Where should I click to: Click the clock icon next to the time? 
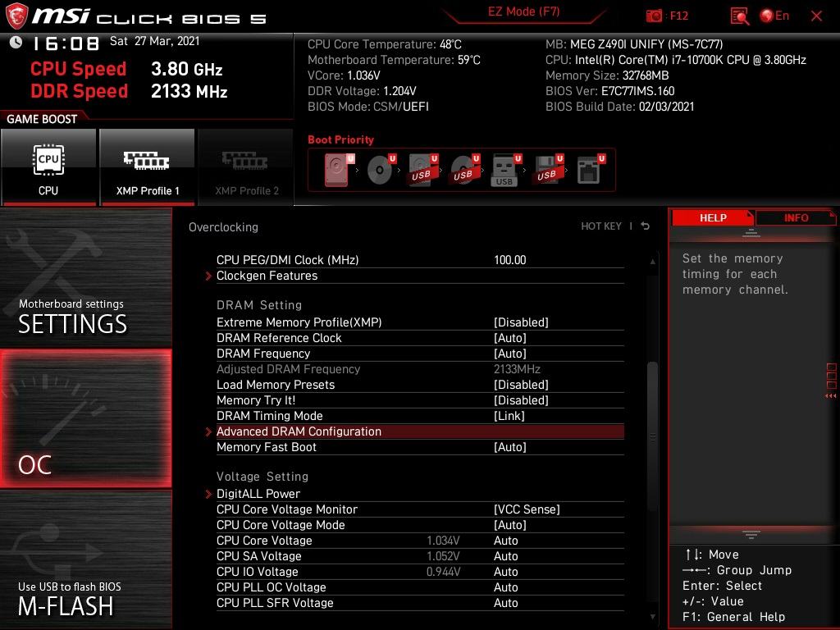point(16,43)
